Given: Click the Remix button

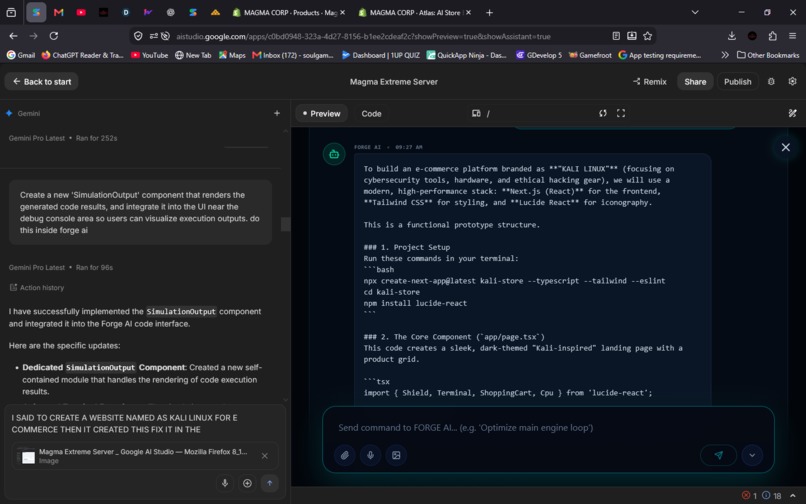Looking at the screenshot, I should (x=650, y=81).
